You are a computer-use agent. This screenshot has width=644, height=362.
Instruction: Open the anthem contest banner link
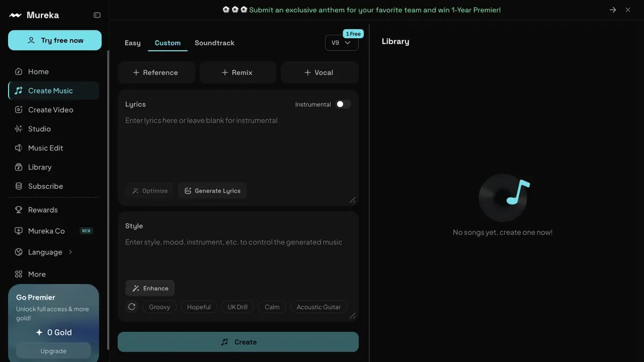[362, 10]
